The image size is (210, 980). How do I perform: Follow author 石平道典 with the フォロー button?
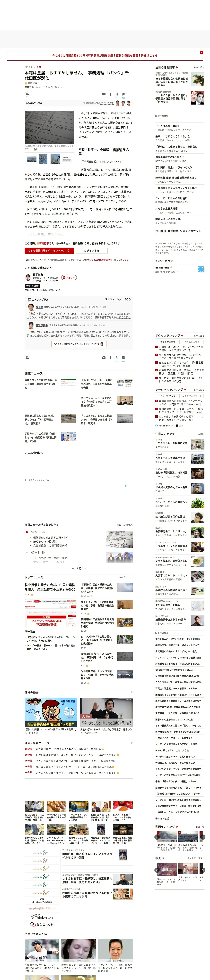tap(69, 278)
